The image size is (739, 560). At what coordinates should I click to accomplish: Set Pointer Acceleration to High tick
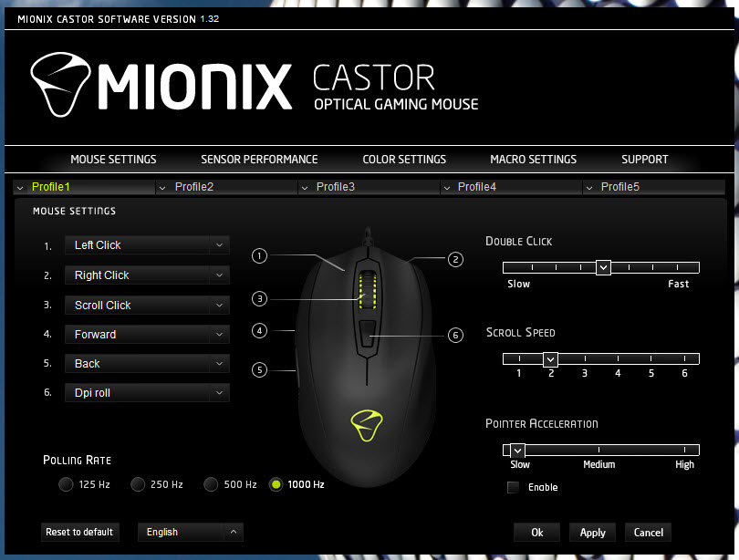684,450
